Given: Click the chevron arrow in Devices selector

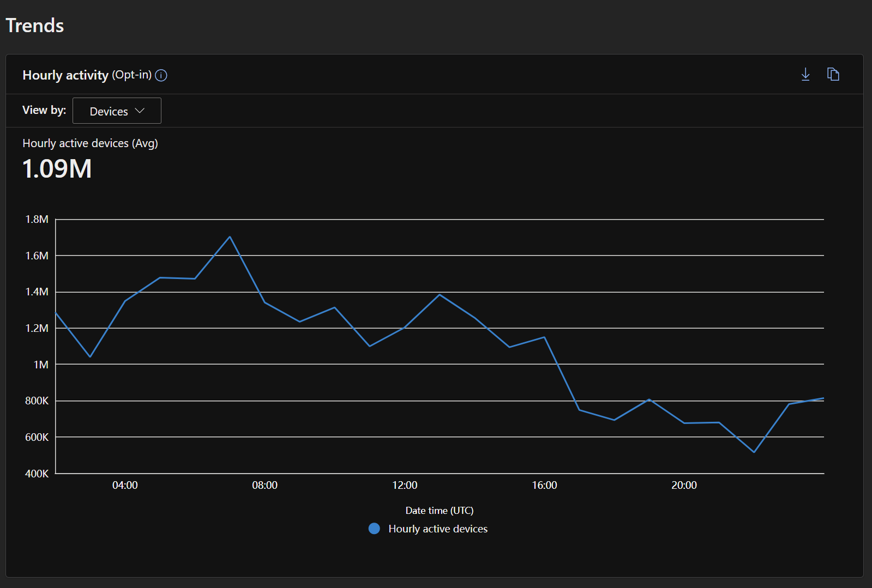Looking at the screenshot, I should pos(140,111).
